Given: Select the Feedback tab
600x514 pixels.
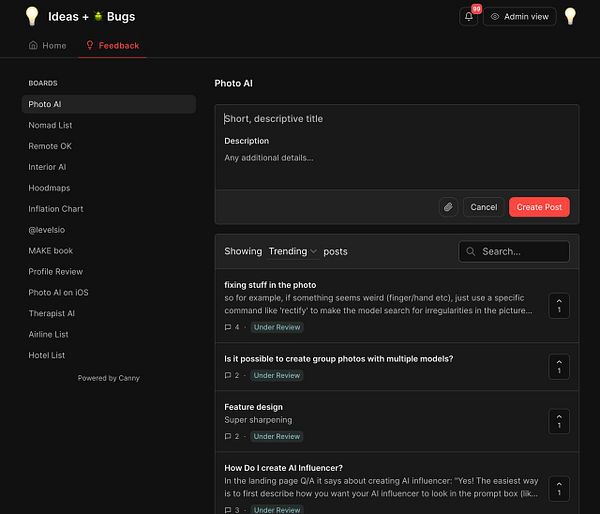Looking at the screenshot, I should (x=112, y=46).
